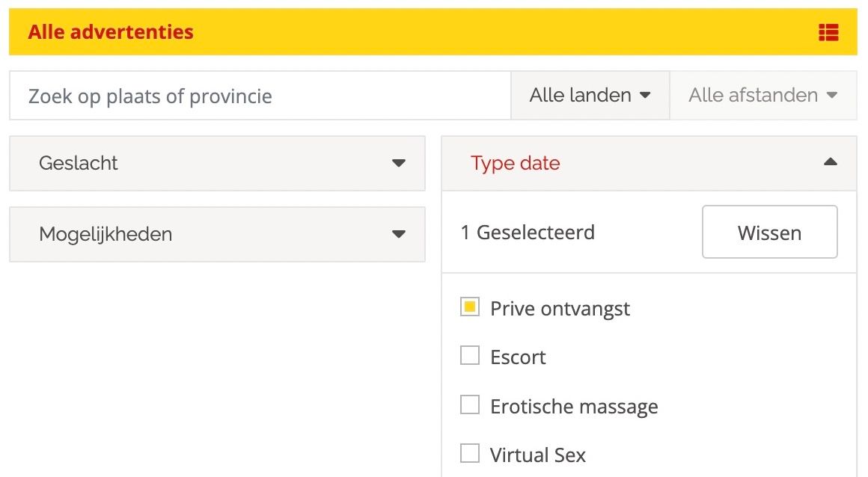This screenshot has width=868, height=477.
Task: Open the Geslacht filter dropdown
Action: tap(217, 163)
